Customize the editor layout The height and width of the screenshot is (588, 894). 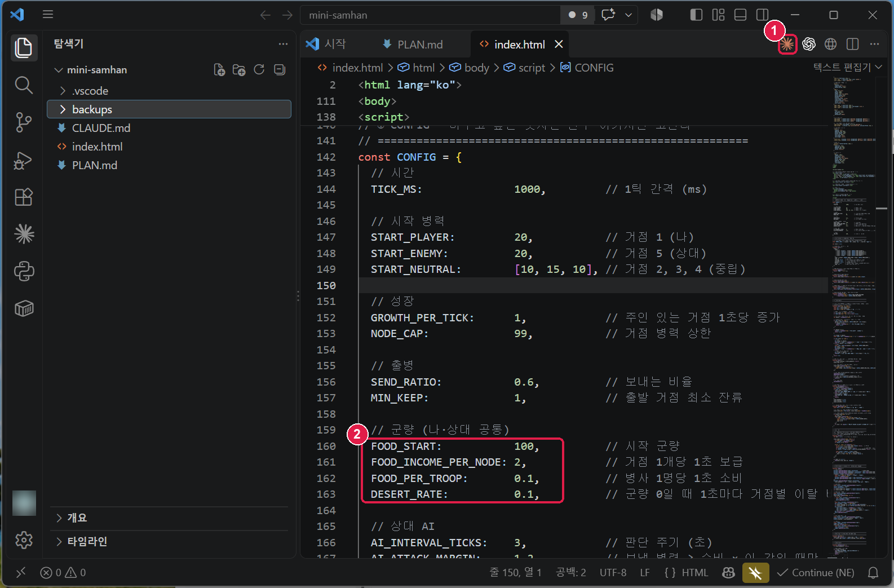(x=718, y=15)
